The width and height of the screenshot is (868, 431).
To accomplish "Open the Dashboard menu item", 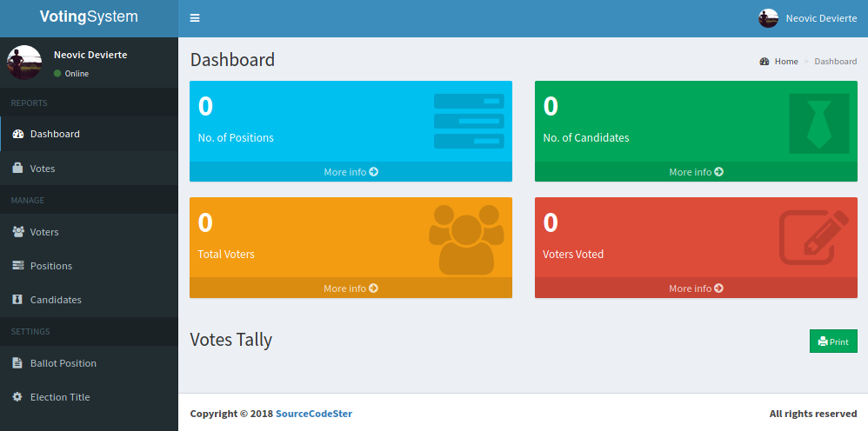I will [89, 134].
